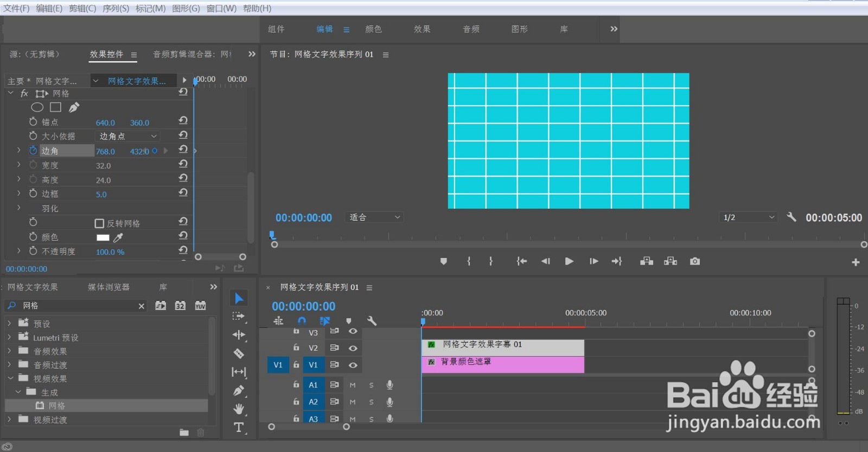Viewport: 868px width, 452px height.
Task: Export frame with camera icon
Action: [x=695, y=261]
